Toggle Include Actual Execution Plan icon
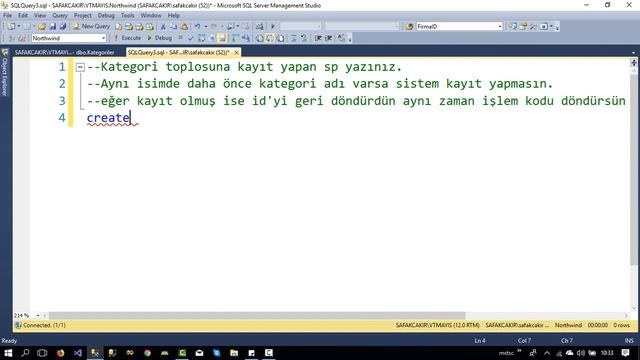Screen dimensions: 640x360 (235, 38)
